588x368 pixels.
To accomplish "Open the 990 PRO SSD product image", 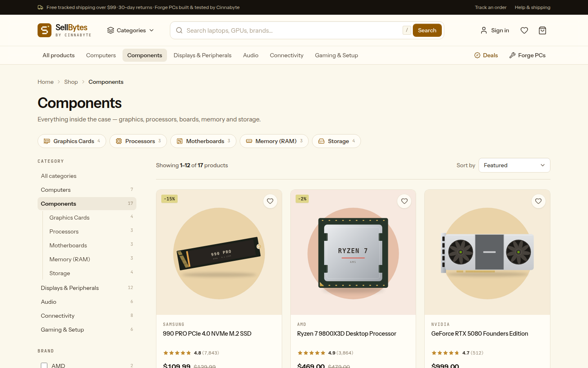I will tap(219, 252).
